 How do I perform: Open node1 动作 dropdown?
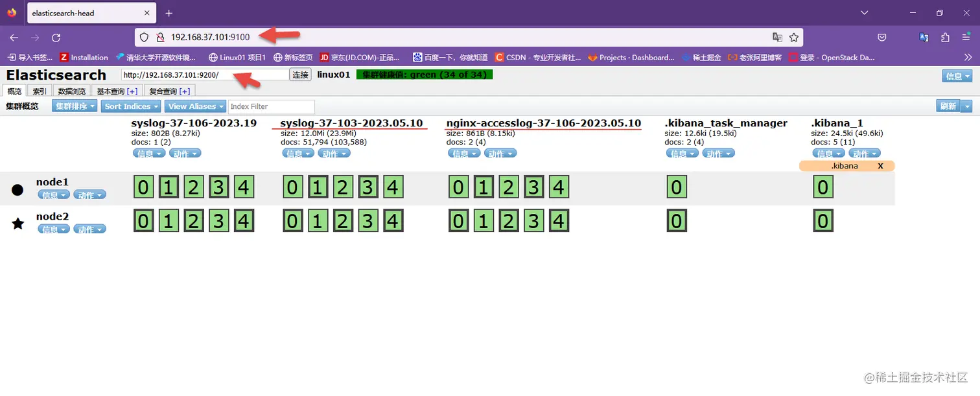(89, 194)
